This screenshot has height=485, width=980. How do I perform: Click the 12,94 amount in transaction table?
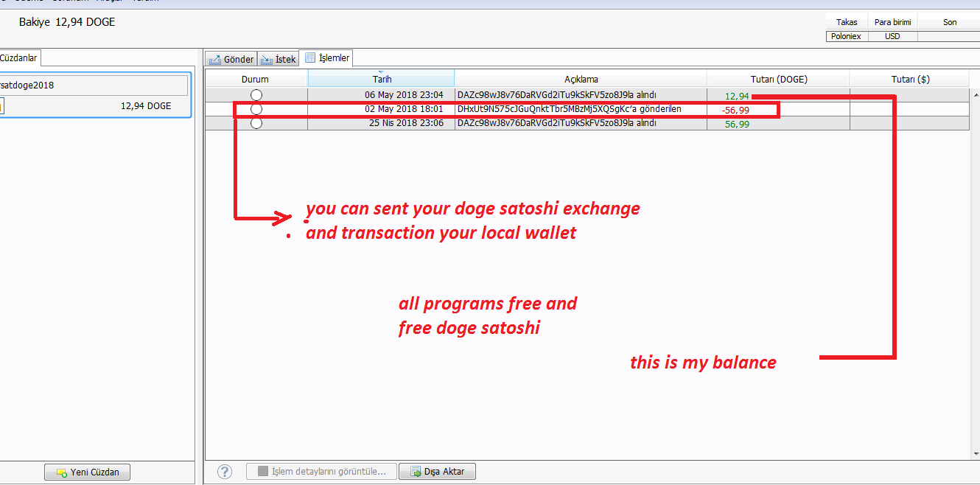point(737,96)
